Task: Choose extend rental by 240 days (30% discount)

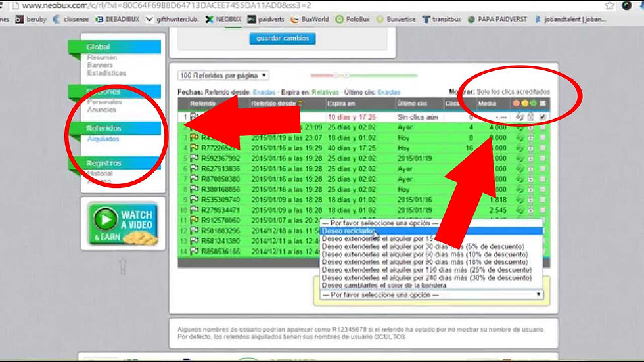Action: [x=431, y=277]
